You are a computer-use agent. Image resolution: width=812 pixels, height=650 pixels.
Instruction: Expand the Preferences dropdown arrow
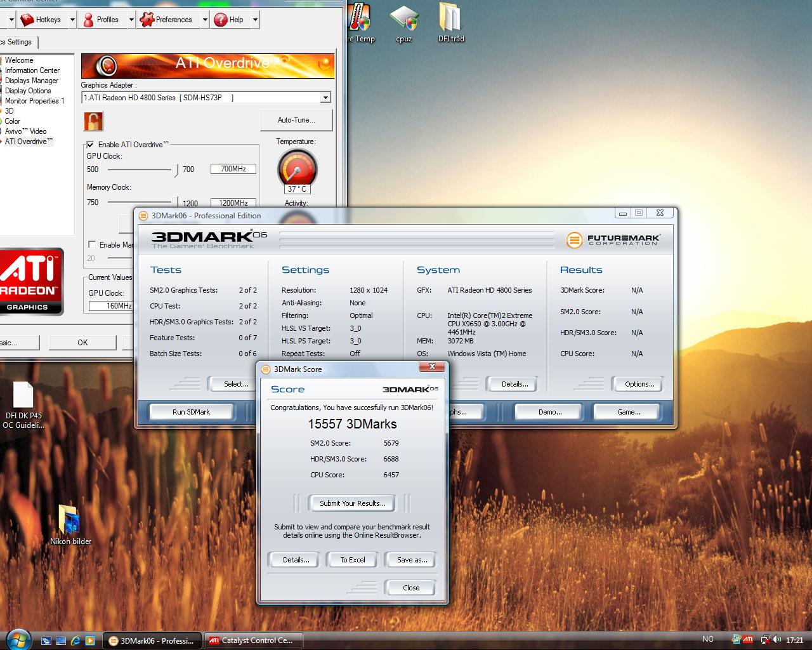[205, 20]
